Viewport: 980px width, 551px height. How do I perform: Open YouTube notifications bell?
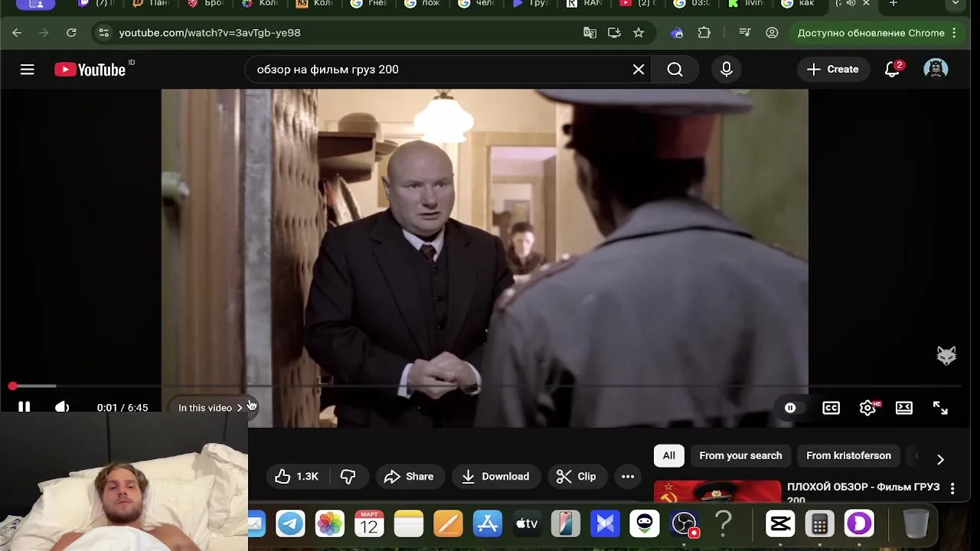(892, 70)
